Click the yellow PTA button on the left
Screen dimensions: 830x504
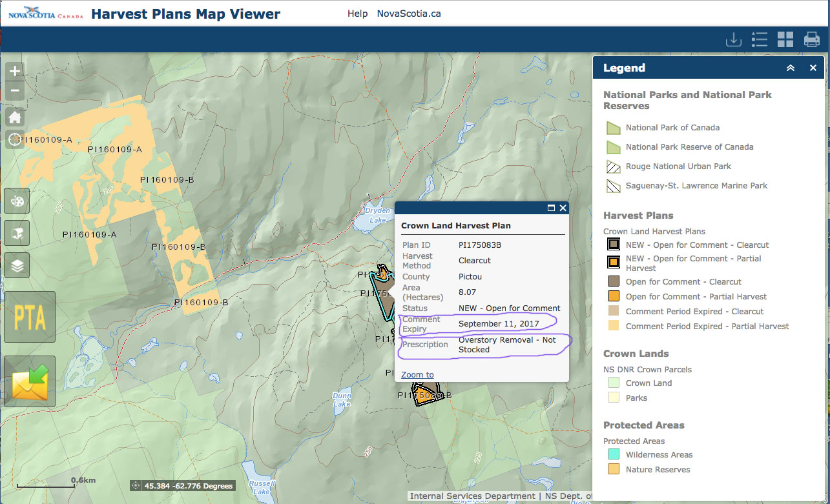tap(29, 317)
